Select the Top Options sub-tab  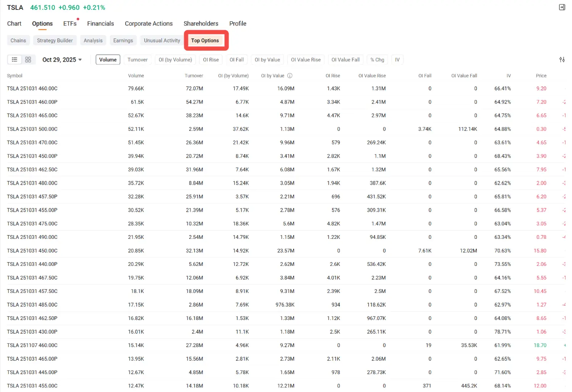(205, 40)
